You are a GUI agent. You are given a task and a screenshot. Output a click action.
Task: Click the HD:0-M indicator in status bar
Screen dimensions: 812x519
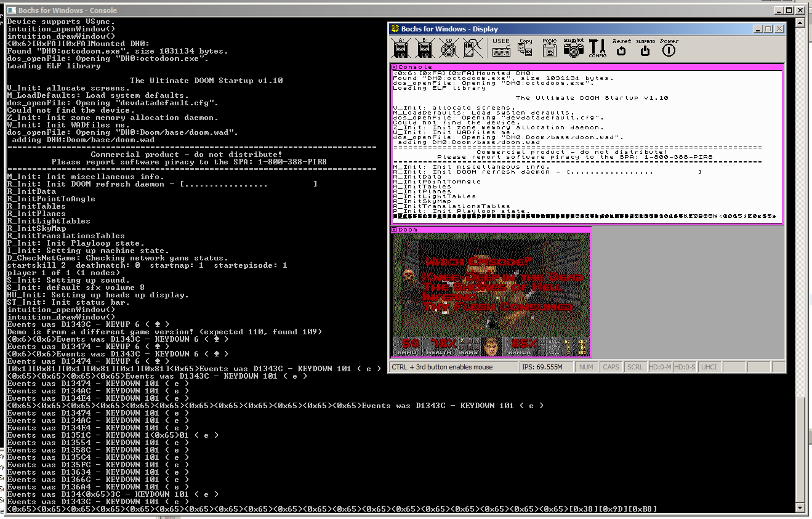[661, 367]
